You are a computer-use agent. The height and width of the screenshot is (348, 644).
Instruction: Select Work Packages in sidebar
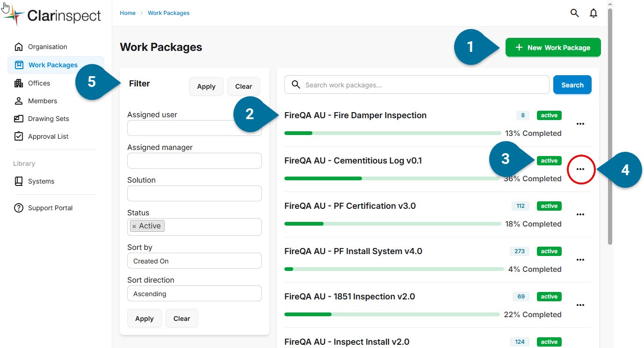tap(56, 65)
